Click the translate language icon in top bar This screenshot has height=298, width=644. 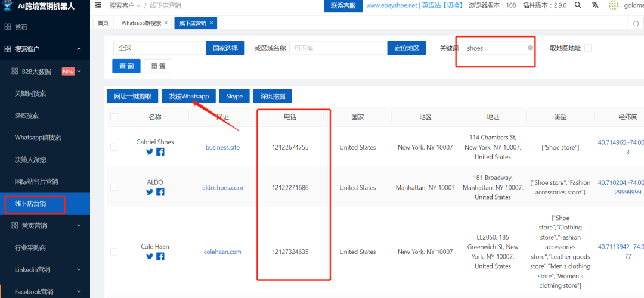(595, 5)
